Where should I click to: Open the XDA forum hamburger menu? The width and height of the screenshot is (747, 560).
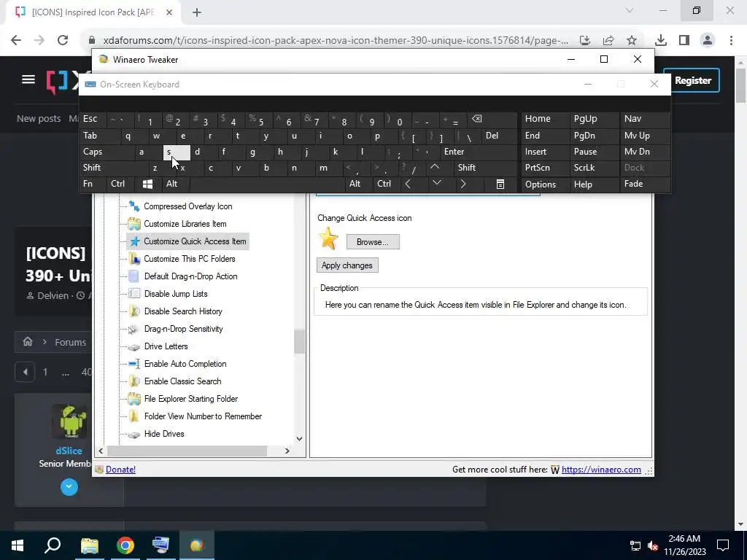28,79
